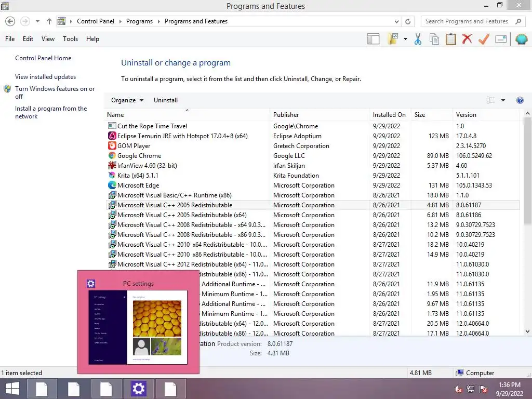Click the preview pane layout icon

373,39
